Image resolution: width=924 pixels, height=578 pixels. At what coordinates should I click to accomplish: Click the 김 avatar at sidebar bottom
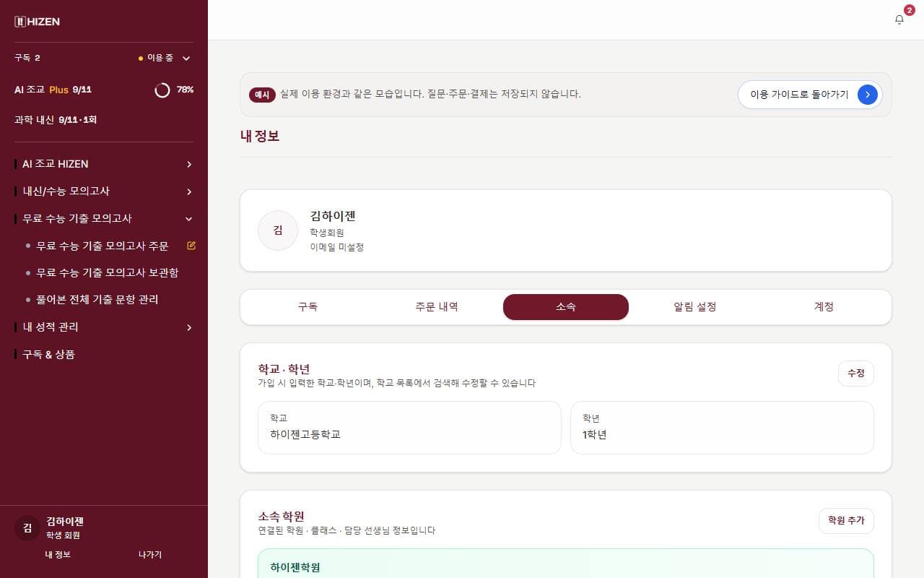(x=27, y=528)
